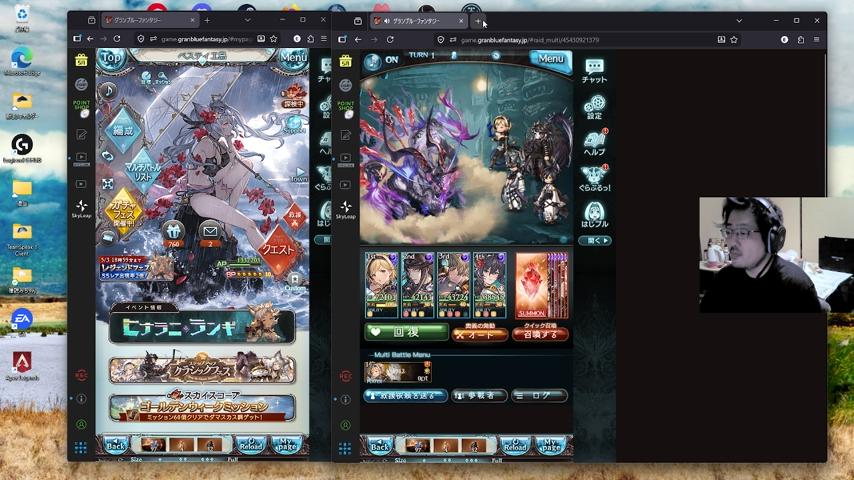Image resolution: width=854 pixels, height=480 pixels.
Task: Open the gift box icon in left window sidebar
Action: pos(81,60)
